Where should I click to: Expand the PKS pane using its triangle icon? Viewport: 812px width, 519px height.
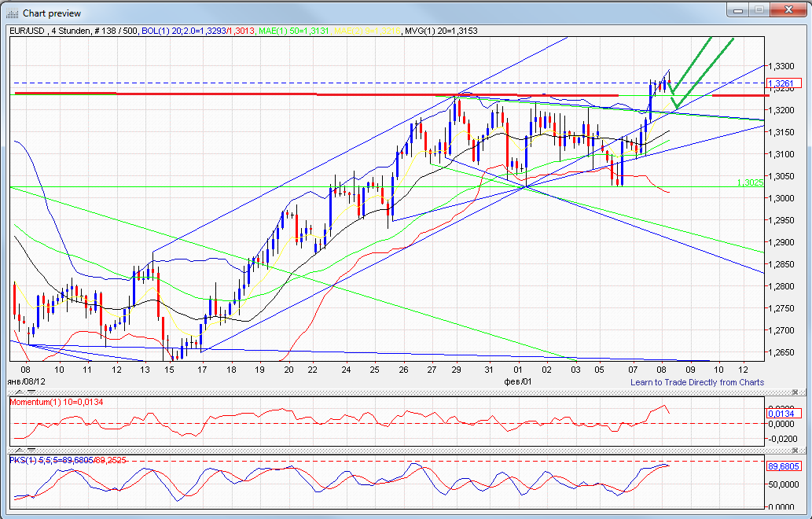pyautogui.click(x=20, y=450)
